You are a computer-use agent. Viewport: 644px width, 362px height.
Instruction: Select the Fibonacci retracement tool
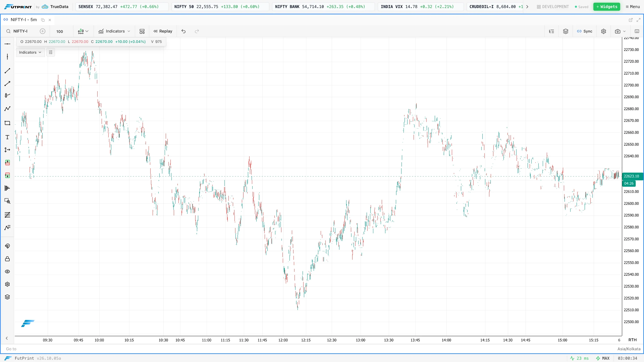(x=7, y=215)
